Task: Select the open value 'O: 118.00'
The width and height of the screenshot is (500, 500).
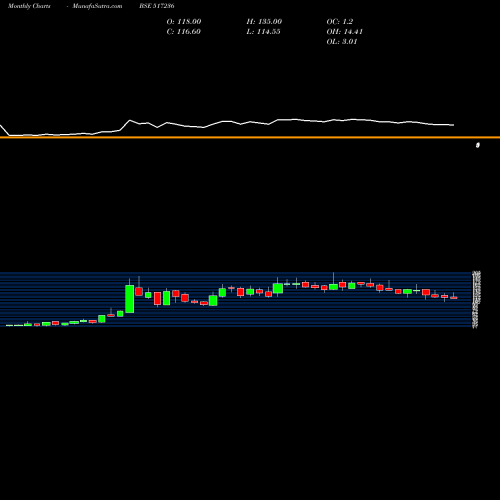Action: 184,22
